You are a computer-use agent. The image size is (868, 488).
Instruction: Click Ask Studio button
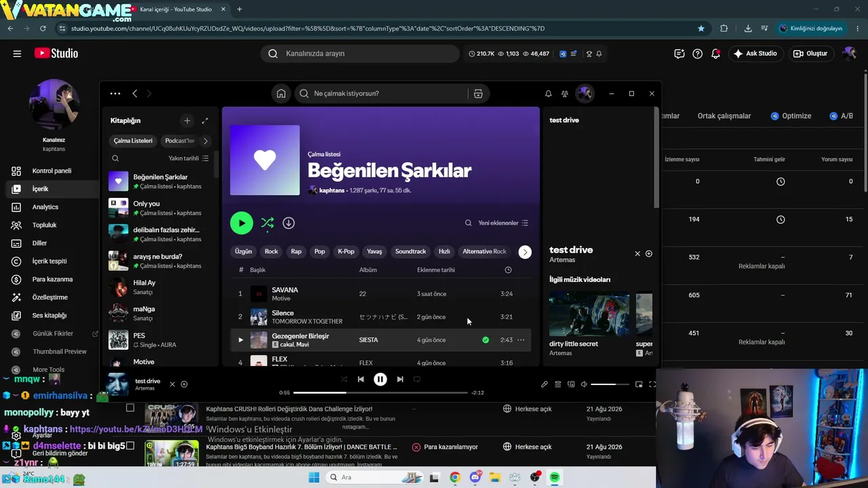(755, 54)
